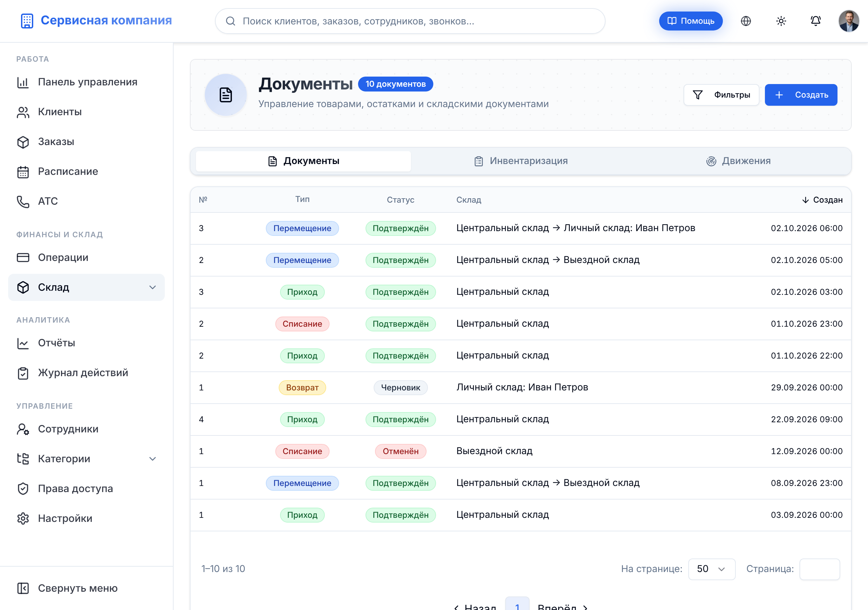Viewport: 868px width, 610px height.
Task: Open notifications bell icon
Action: [815, 21]
